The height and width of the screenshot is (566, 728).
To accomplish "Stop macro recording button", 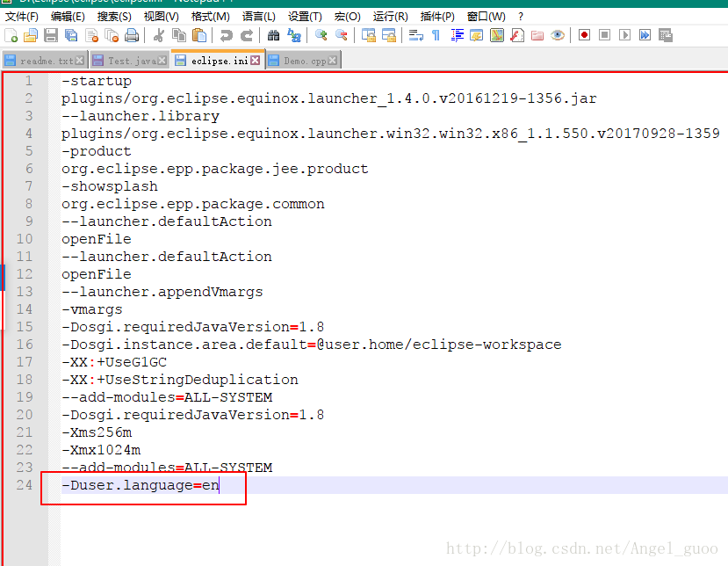I will 604,35.
